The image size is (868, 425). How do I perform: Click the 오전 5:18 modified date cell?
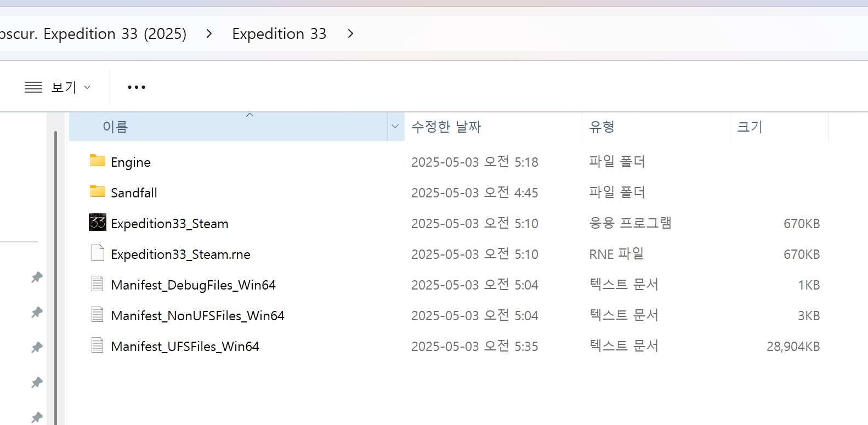coord(475,162)
